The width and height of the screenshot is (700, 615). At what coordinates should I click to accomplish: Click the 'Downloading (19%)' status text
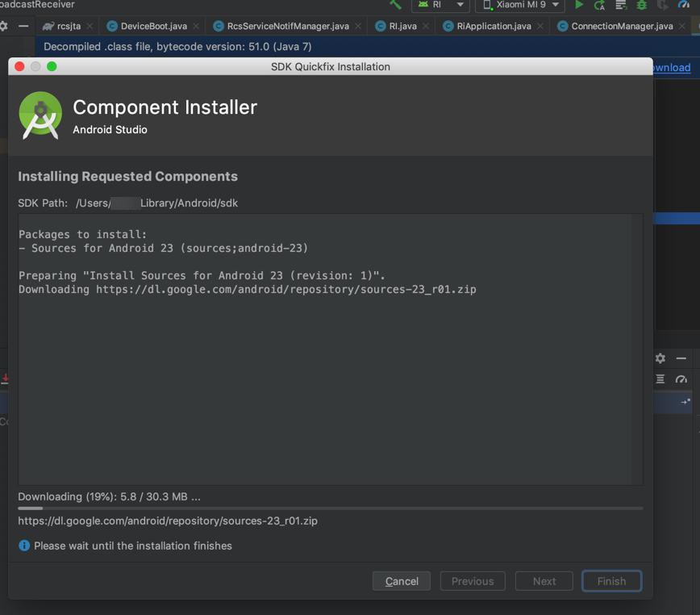pyautogui.click(x=109, y=496)
